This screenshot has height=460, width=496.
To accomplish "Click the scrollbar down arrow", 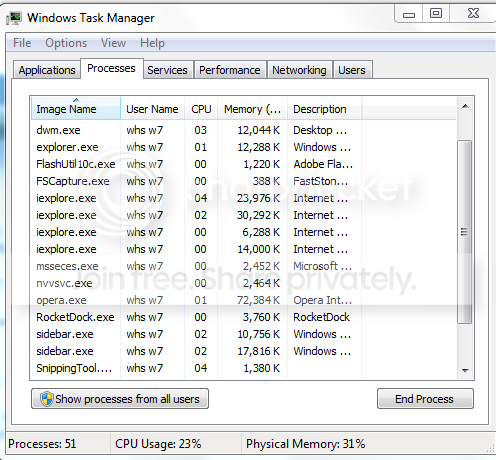I will (465, 370).
